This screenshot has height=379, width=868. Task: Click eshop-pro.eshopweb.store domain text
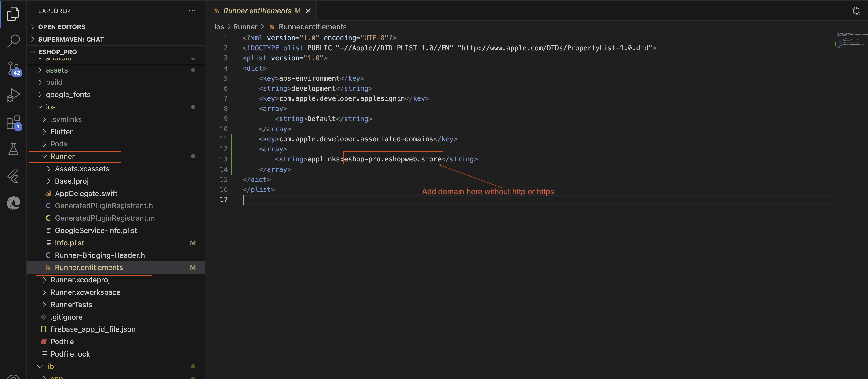pyautogui.click(x=393, y=159)
